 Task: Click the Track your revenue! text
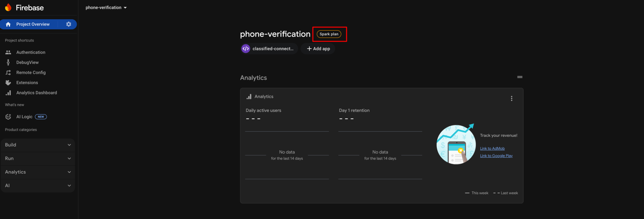499,136
